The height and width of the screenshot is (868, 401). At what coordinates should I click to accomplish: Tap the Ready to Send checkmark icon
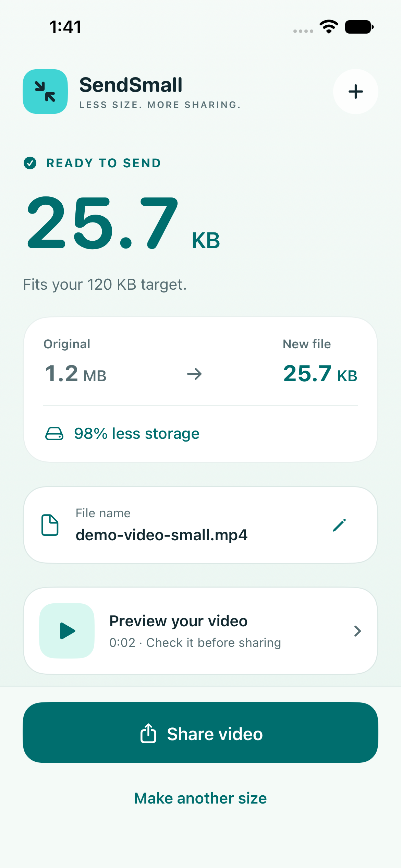(x=30, y=163)
